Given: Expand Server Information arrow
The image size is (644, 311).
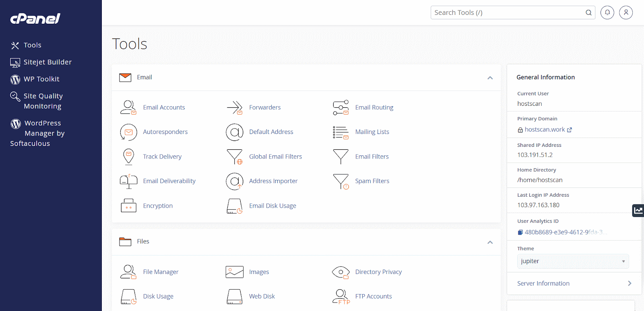Looking at the screenshot, I should point(630,283).
